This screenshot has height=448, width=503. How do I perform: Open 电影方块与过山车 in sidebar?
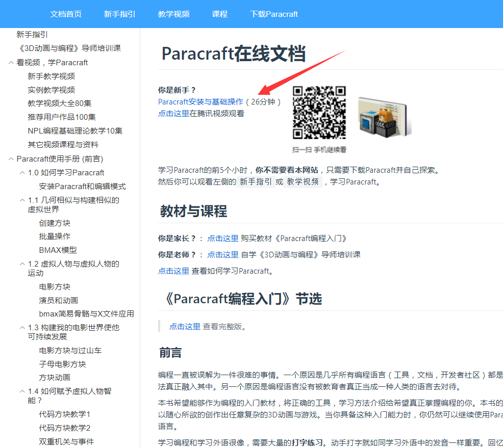pyautogui.click(x=70, y=351)
